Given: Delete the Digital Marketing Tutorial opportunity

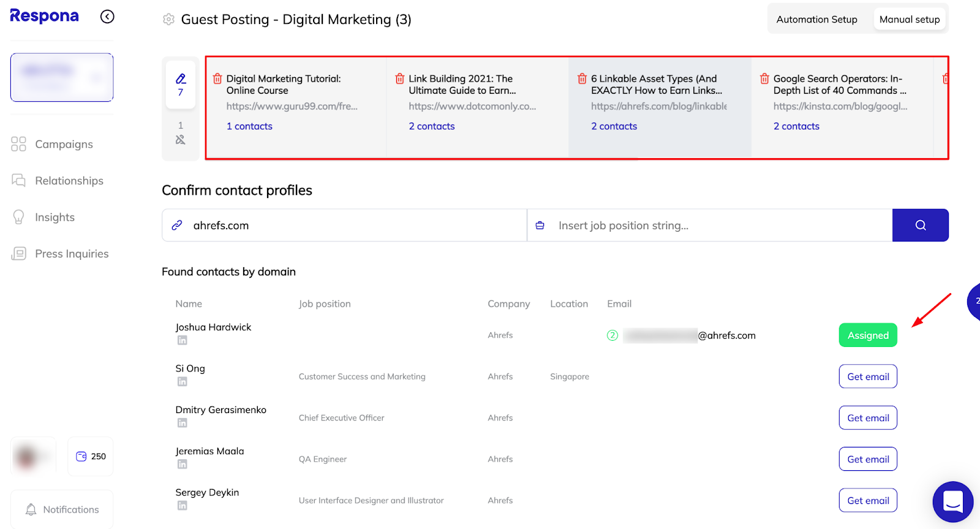Looking at the screenshot, I should (x=217, y=78).
